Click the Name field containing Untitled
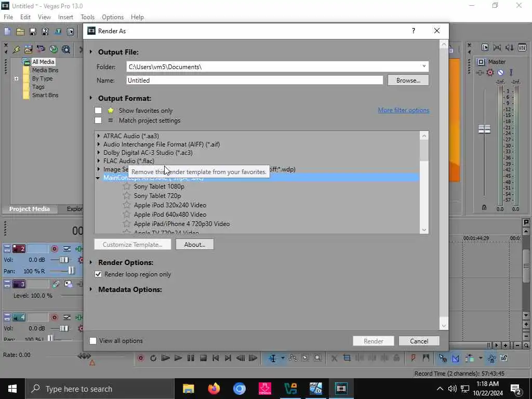 coord(255,81)
